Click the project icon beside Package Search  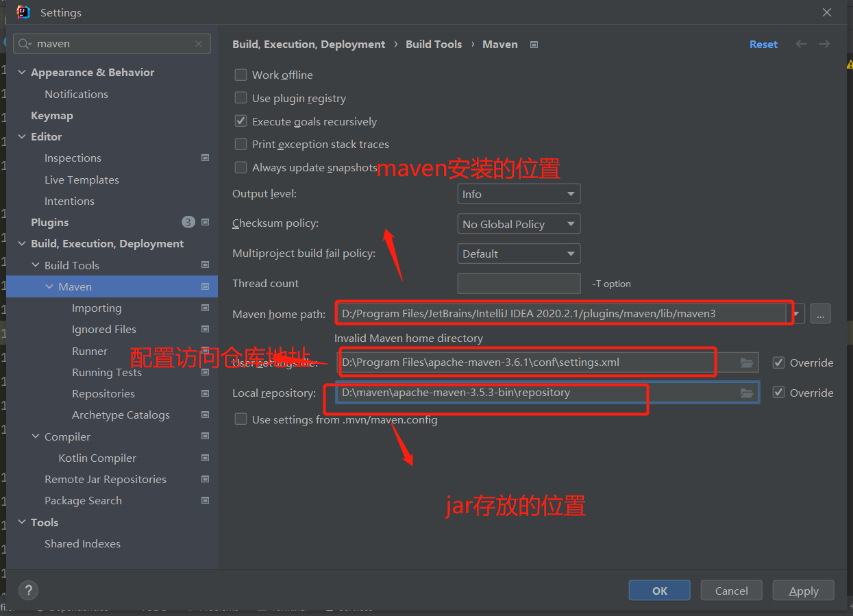205,500
